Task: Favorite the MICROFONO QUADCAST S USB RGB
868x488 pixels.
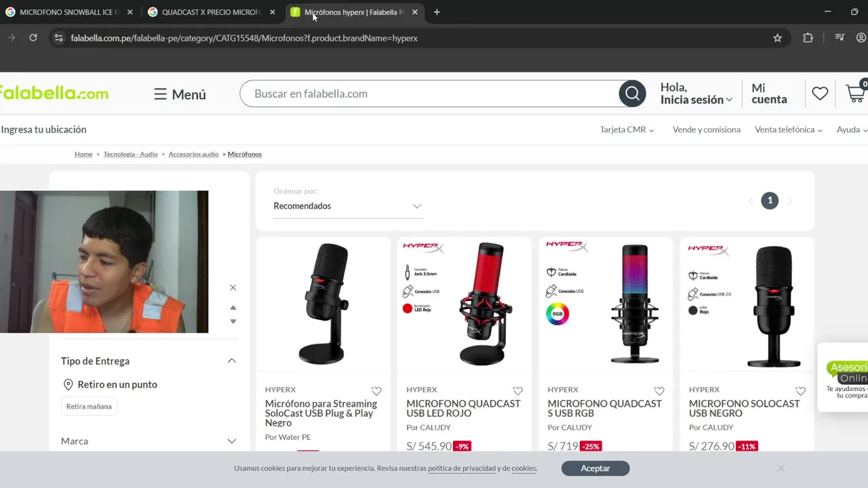Action: (658, 391)
